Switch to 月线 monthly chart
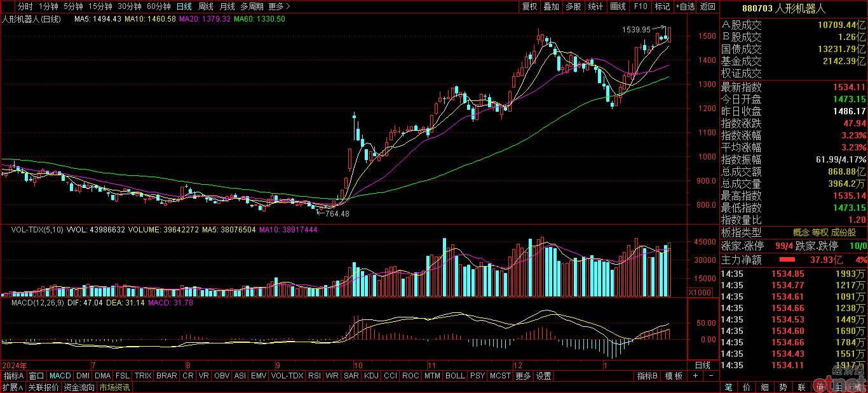 (x=227, y=6)
